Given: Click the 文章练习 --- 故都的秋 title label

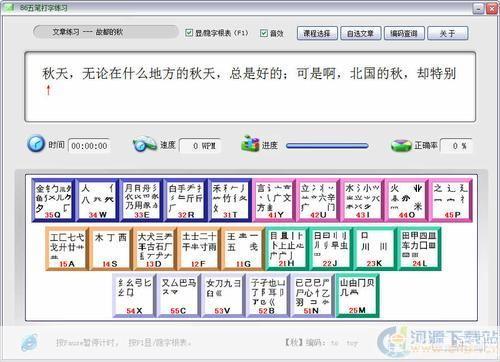Looking at the screenshot, I should 88,32.
